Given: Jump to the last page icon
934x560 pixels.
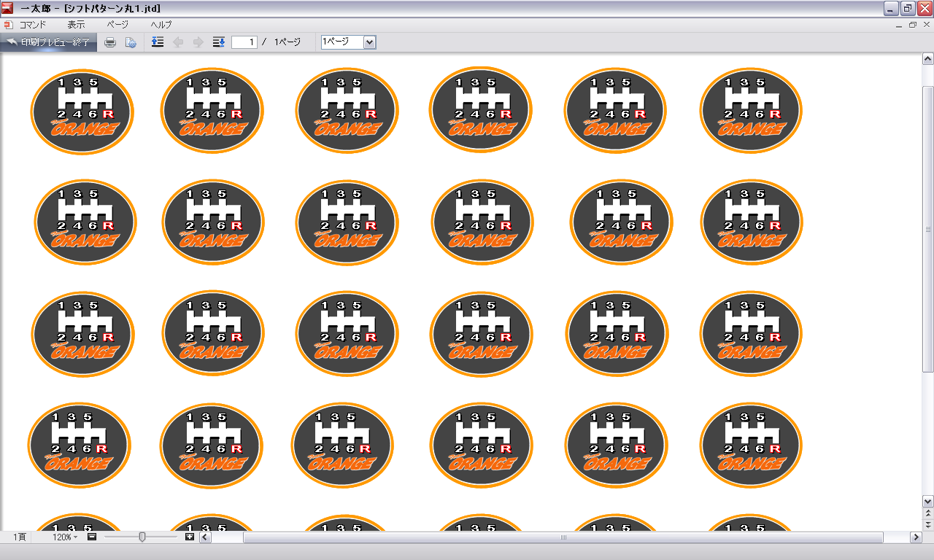Looking at the screenshot, I should [218, 42].
